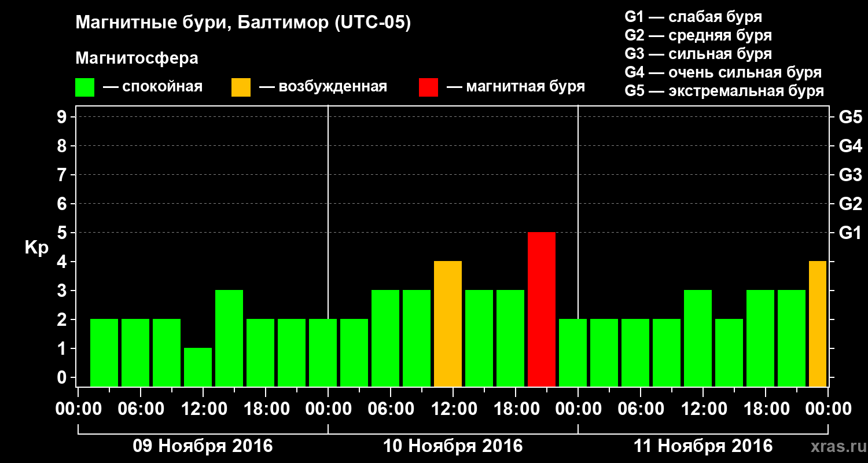Image resolution: width=868 pixels, height=463 pixels.
Task: Select the red Kp 5 bar on 10 Ноября
Action: [542, 310]
